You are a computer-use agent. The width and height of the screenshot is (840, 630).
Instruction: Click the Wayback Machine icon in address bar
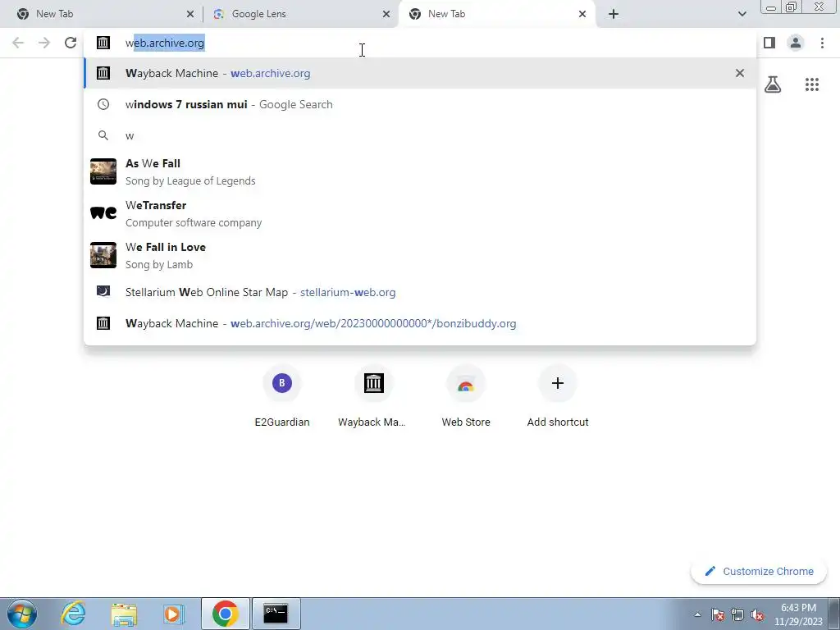pyautogui.click(x=103, y=43)
